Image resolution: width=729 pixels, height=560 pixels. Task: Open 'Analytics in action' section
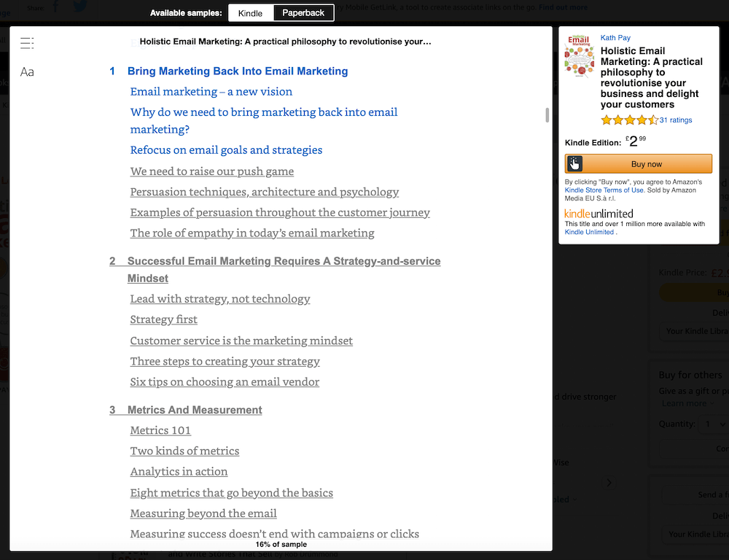[x=179, y=471]
